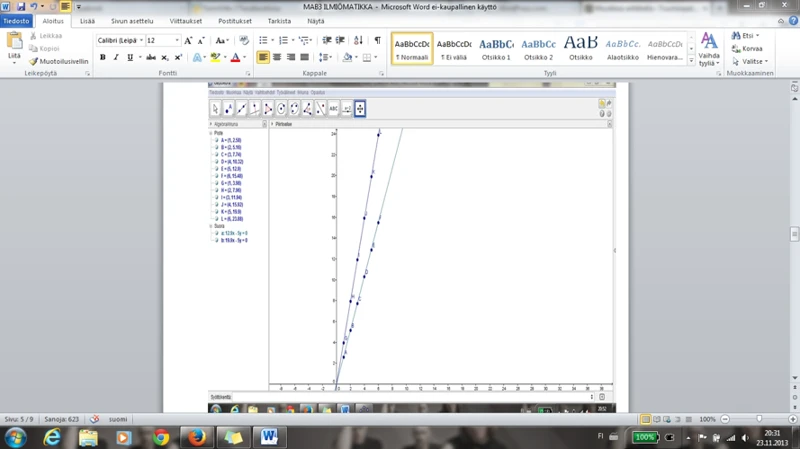
Task: Toggle bold formatting in Fontti group
Action: [x=103, y=58]
